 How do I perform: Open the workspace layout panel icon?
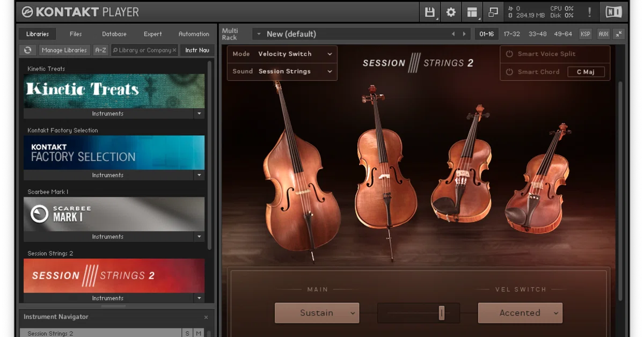point(472,12)
